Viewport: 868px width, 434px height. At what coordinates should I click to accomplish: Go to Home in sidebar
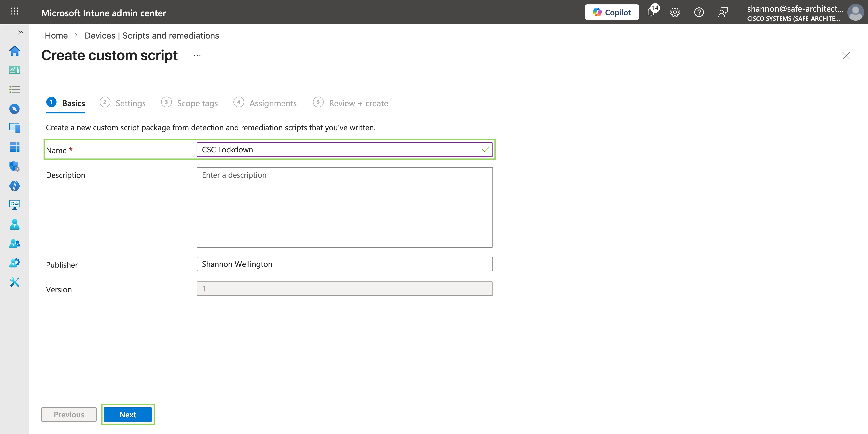(x=14, y=51)
